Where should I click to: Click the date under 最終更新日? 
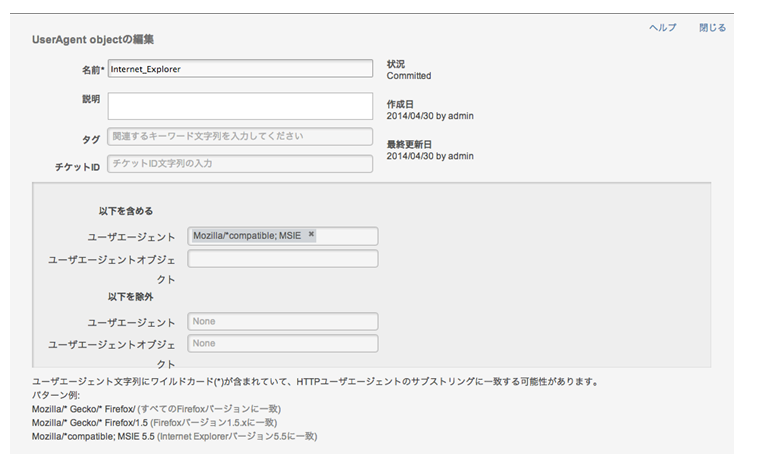[430, 156]
